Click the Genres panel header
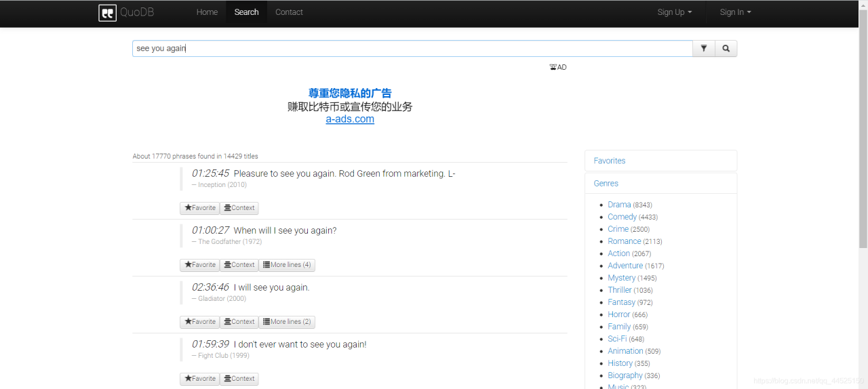Viewport: 868px width, 389px height. pyautogui.click(x=660, y=183)
